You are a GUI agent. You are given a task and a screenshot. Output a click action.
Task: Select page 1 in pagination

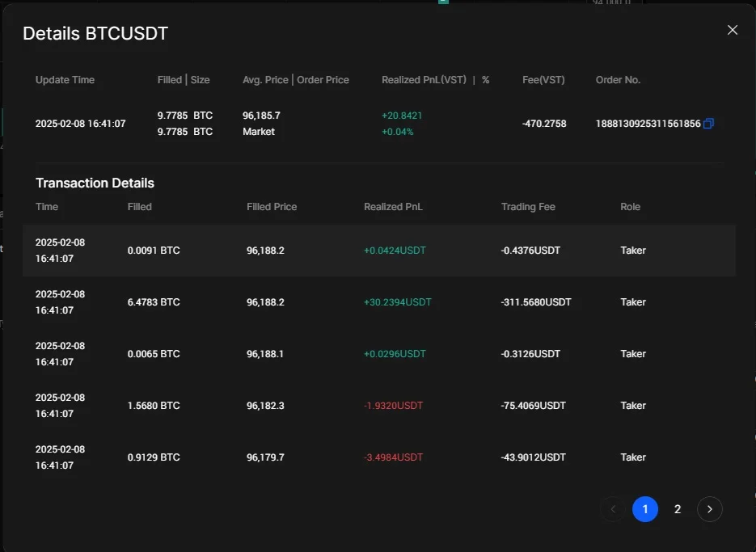tap(645, 509)
